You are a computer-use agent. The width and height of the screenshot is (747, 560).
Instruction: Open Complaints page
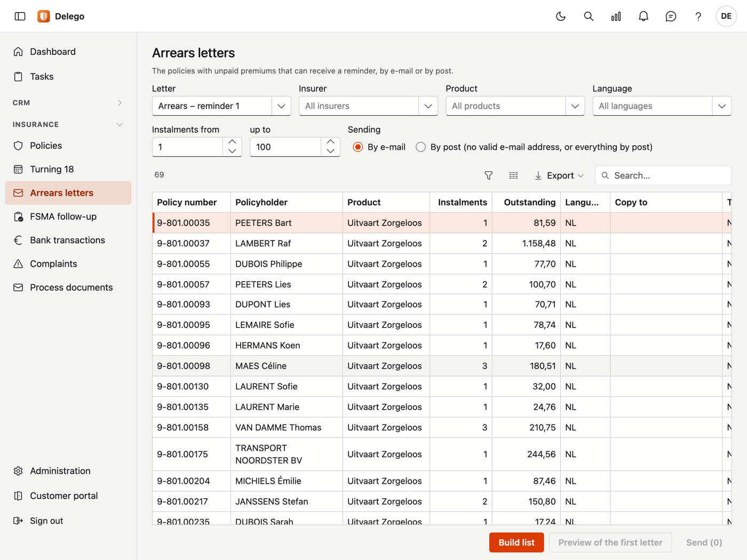click(68, 263)
